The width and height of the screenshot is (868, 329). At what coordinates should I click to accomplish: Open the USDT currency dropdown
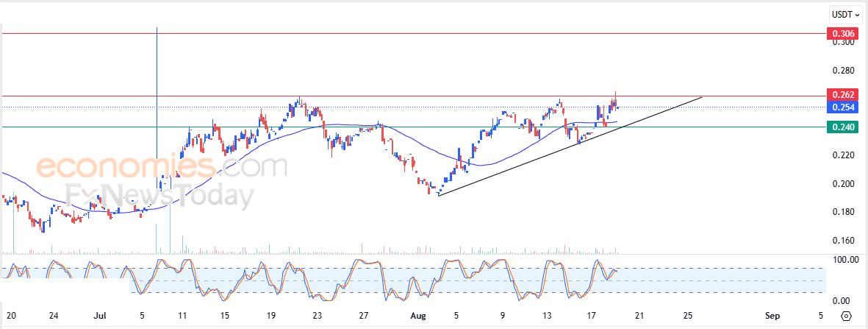pos(847,15)
